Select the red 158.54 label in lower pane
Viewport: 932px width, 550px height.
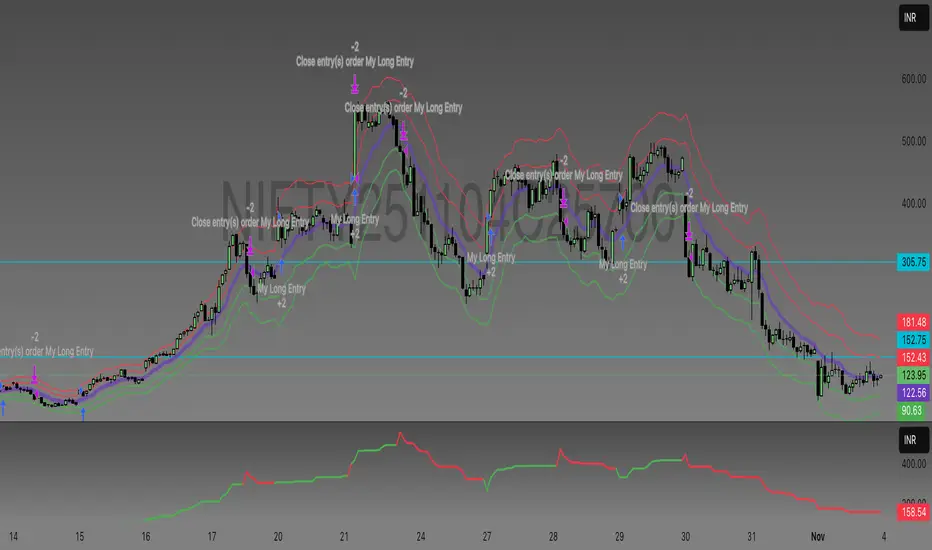(913, 512)
